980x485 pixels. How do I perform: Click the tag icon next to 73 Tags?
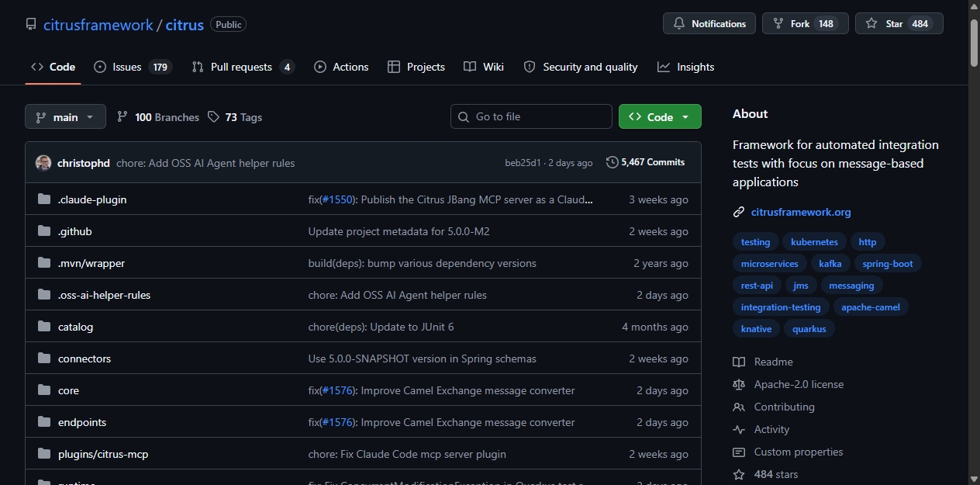(x=214, y=117)
